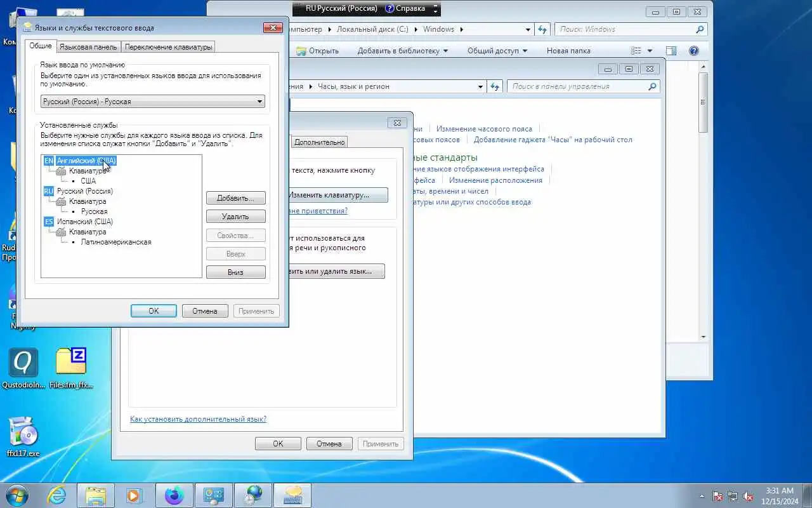Screen dimensions: 812x508
Task: Open view options dropdown arrow in Explorer
Action: click(x=650, y=51)
